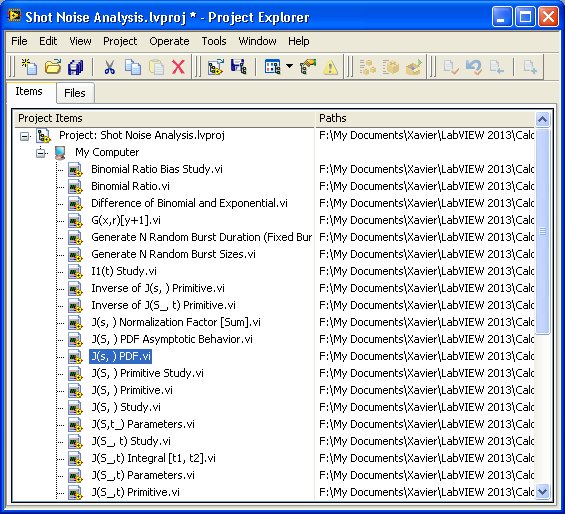Screen dimensions: 565x514
Task: Select Difference of Binomial and Exponential.vi
Action: coord(189,203)
